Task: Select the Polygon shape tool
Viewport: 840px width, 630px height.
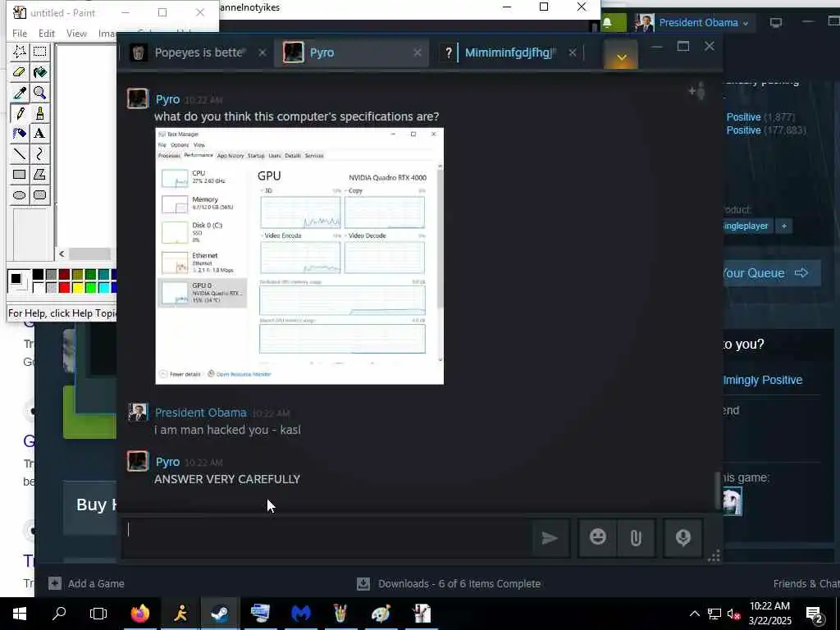Action: click(x=39, y=175)
